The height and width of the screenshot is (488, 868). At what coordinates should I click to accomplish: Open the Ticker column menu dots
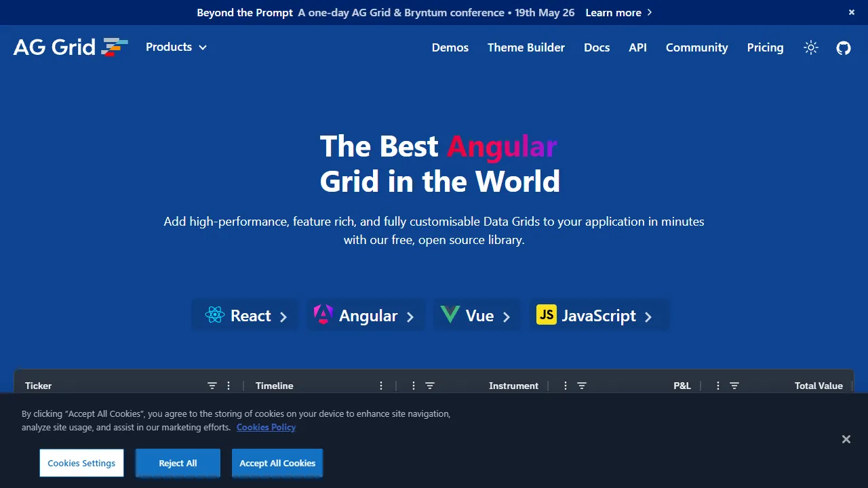(229, 386)
